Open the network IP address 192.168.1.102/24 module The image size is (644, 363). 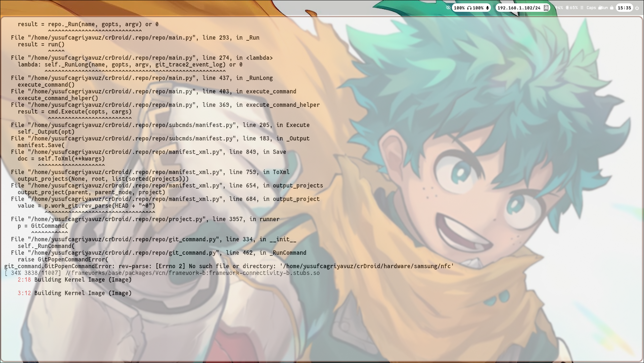point(523,8)
